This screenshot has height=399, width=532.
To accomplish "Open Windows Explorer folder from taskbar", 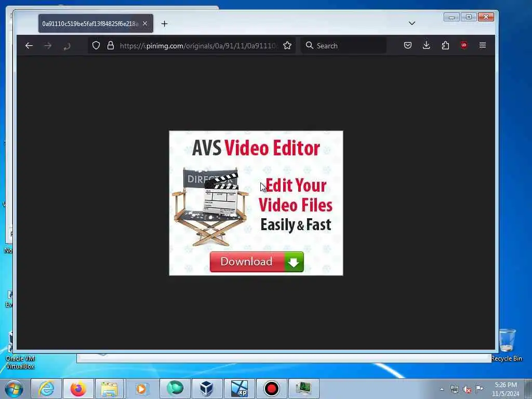I will [x=109, y=389].
